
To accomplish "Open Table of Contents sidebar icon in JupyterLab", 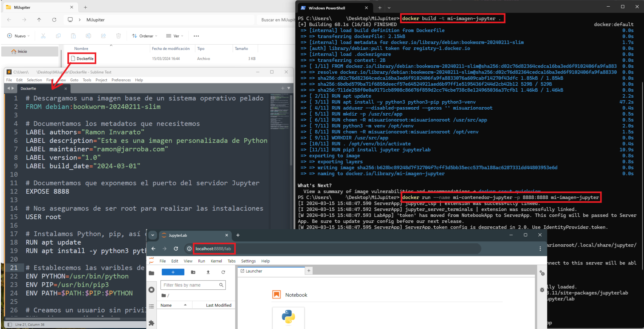I will [152, 306].
